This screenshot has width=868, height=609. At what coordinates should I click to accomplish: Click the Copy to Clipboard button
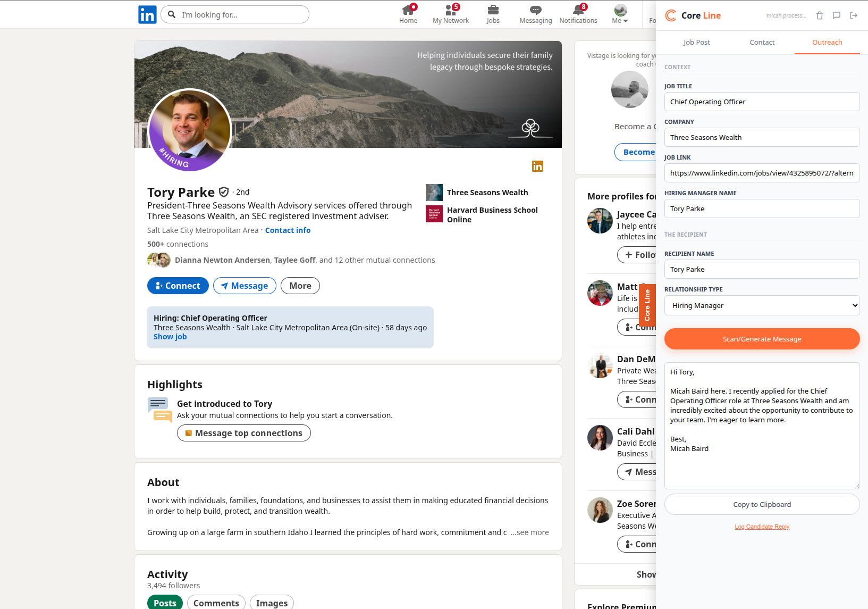click(x=762, y=504)
